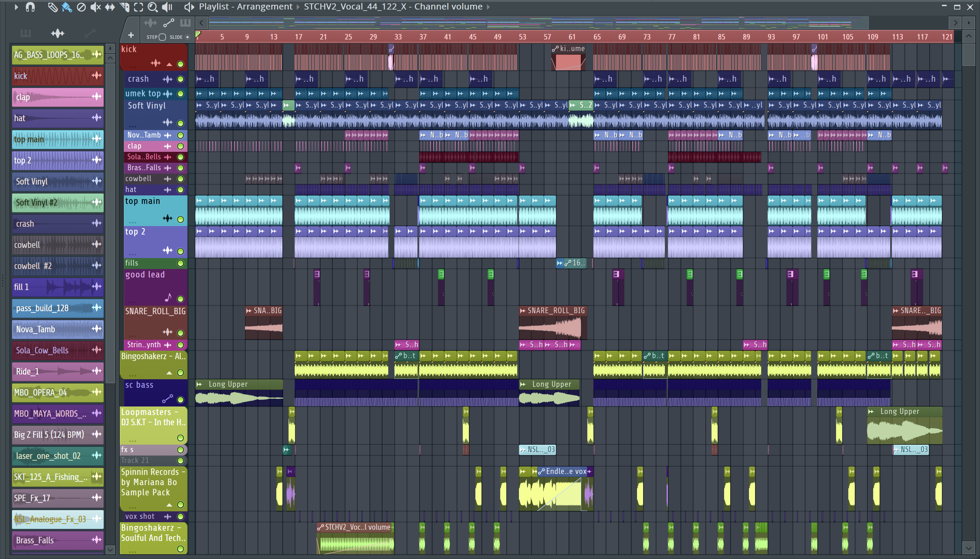Click bar 65 on the timeline ruler

click(x=597, y=37)
